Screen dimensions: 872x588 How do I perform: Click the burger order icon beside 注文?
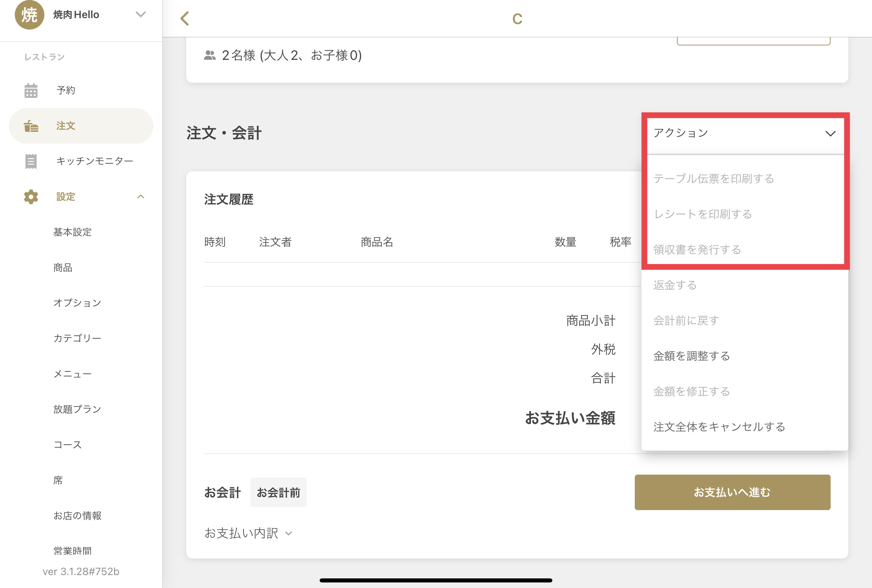[x=31, y=126]
